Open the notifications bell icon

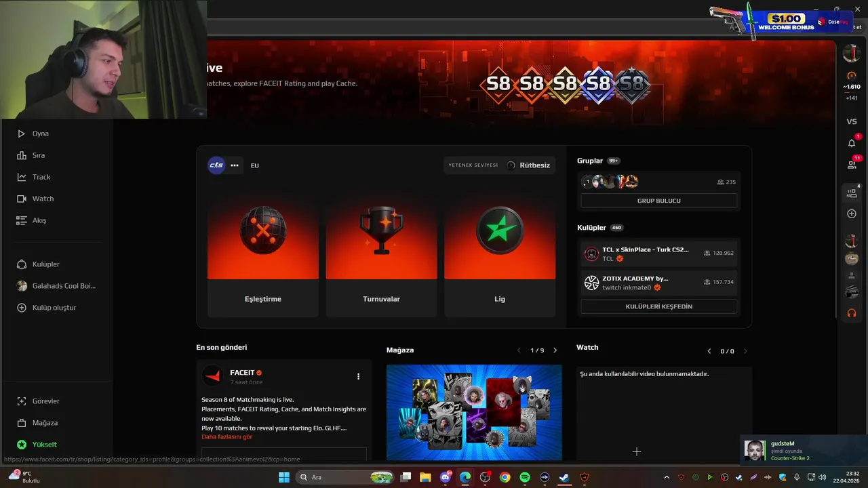pos(852,143)
